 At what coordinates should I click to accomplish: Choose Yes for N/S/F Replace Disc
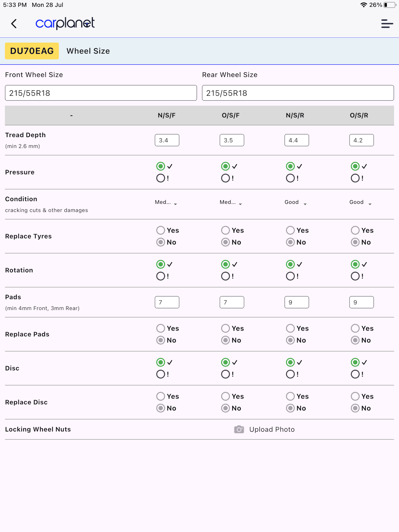(x=160, y=396)
